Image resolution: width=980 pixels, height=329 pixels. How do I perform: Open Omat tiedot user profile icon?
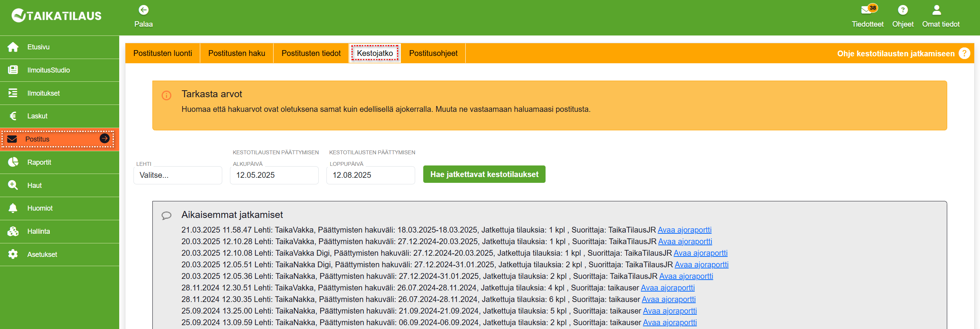[x=936, y=10]
